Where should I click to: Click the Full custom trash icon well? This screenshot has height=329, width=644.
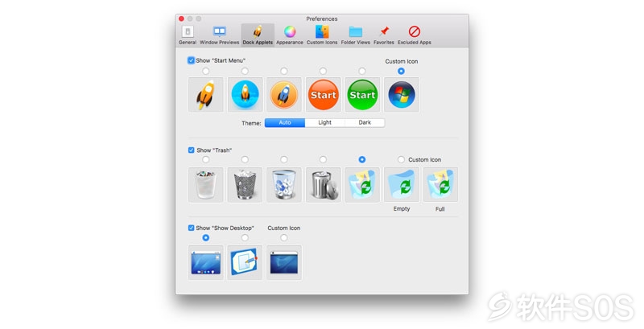(440, 184)
